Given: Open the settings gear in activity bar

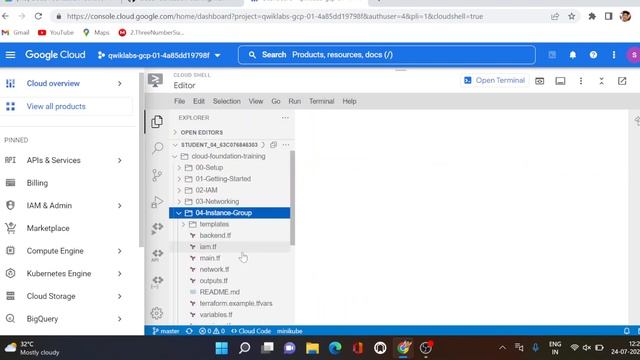Looking at the screenshot, I should (x=157, y=313).
